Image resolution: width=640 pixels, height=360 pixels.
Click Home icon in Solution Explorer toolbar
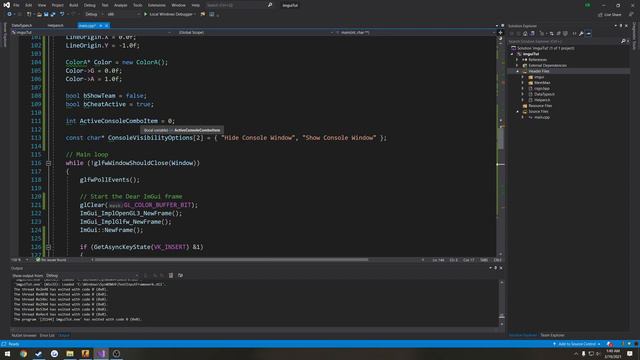coord(525,33)
